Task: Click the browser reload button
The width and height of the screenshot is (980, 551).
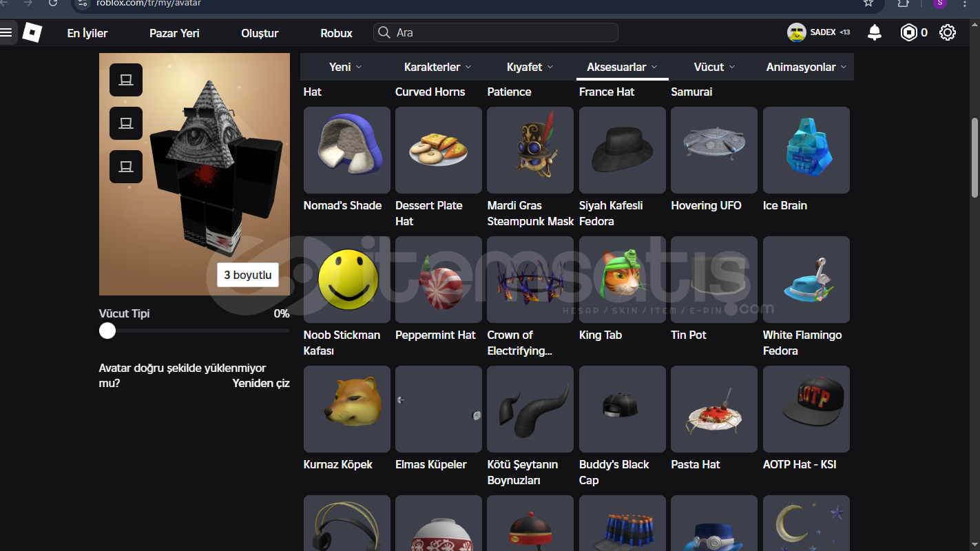Action: 53,3
